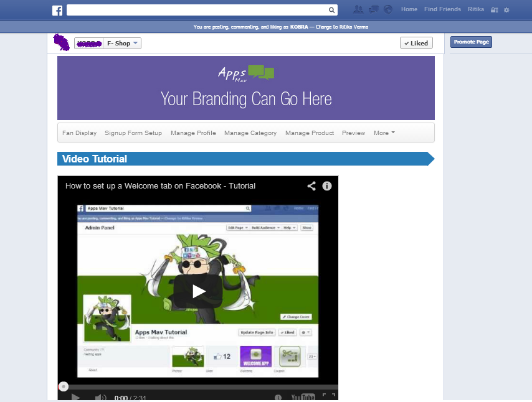Open friend requests icon in top bar
This screenshot has height=402, width=532.
[358, 9]
